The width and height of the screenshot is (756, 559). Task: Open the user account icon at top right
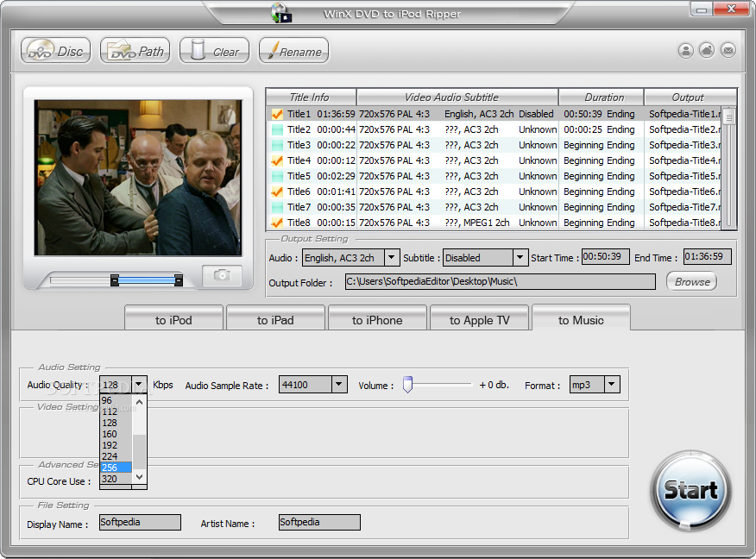[685, 50]
